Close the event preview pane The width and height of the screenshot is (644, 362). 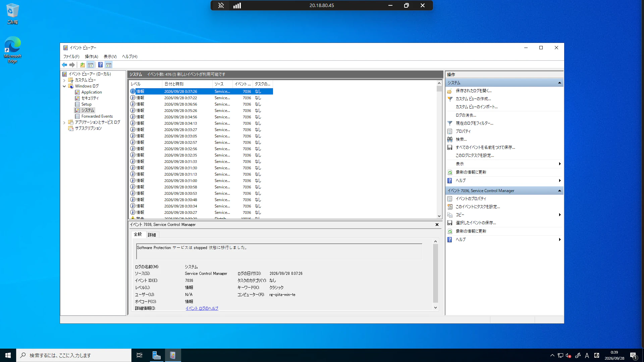437,225
